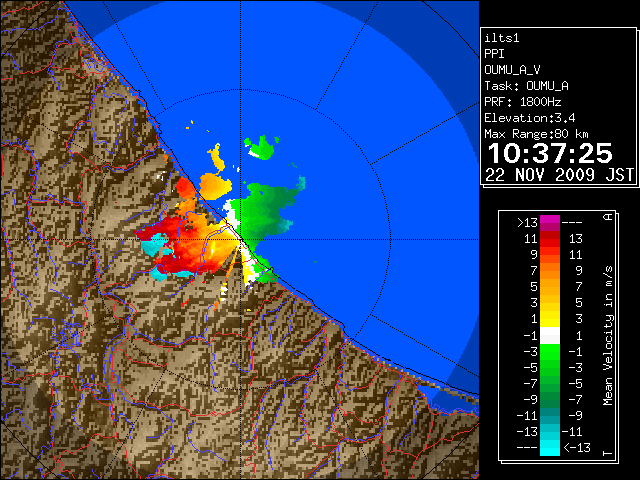This screenshot has width=640, height=480.
Task: Pick the red 11 to 13 legend swatch
Action: point(550,239)
